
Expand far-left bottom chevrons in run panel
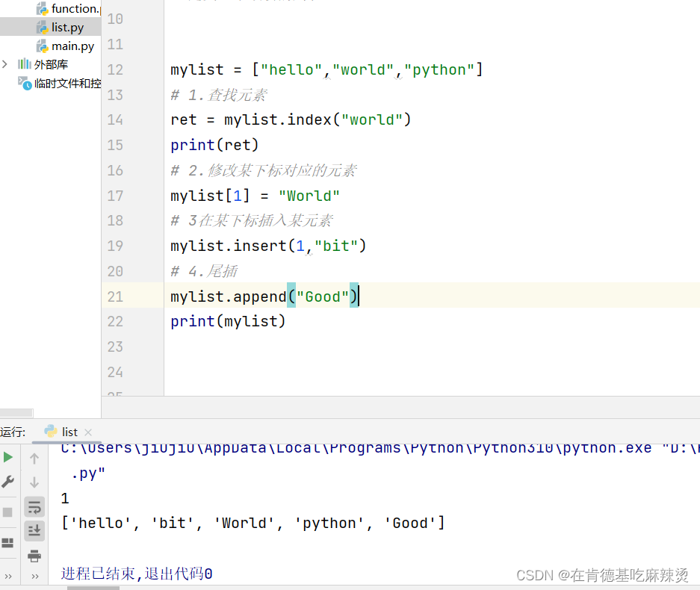[x=8, y=576]
